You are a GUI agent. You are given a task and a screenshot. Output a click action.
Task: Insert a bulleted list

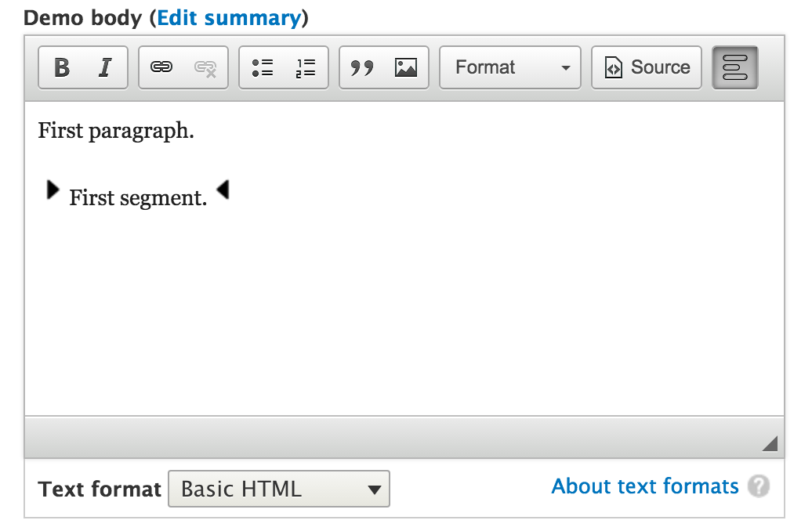[262, 67]
